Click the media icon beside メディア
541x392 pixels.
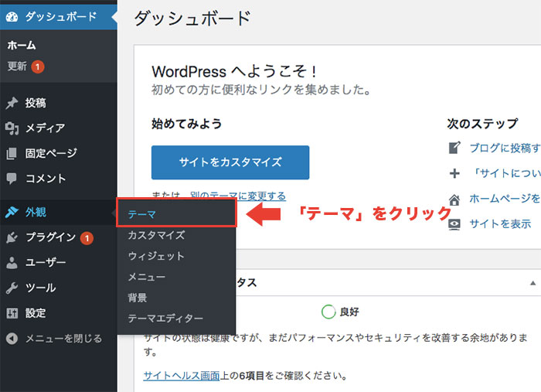click(x=12, y=128)
